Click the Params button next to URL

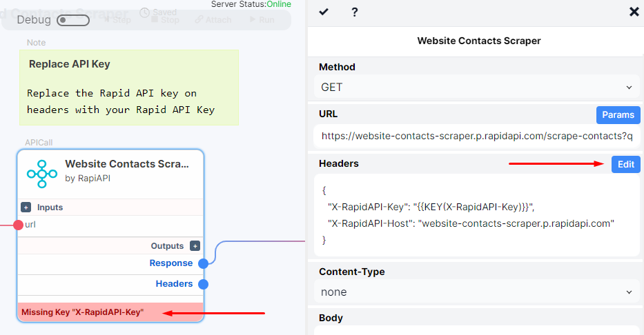618,115
